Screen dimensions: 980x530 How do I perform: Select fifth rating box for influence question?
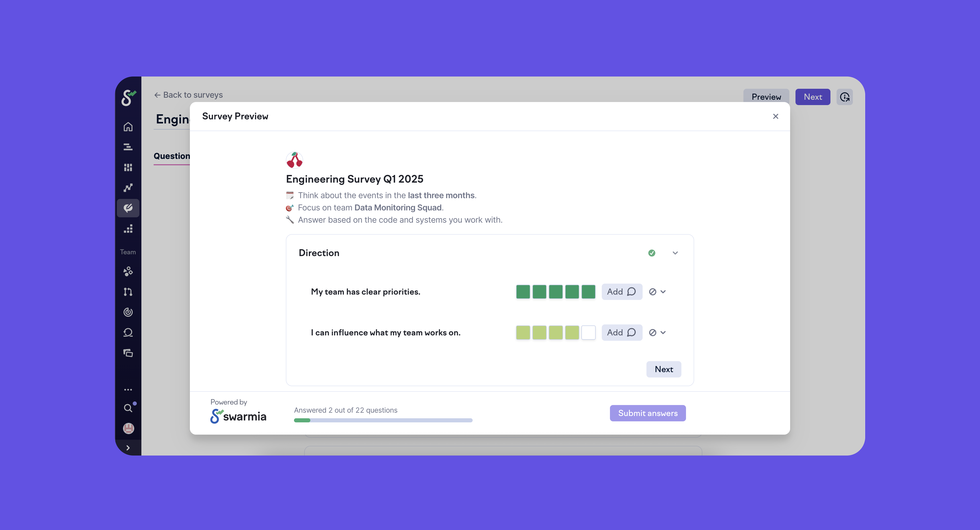pos(588,332)
